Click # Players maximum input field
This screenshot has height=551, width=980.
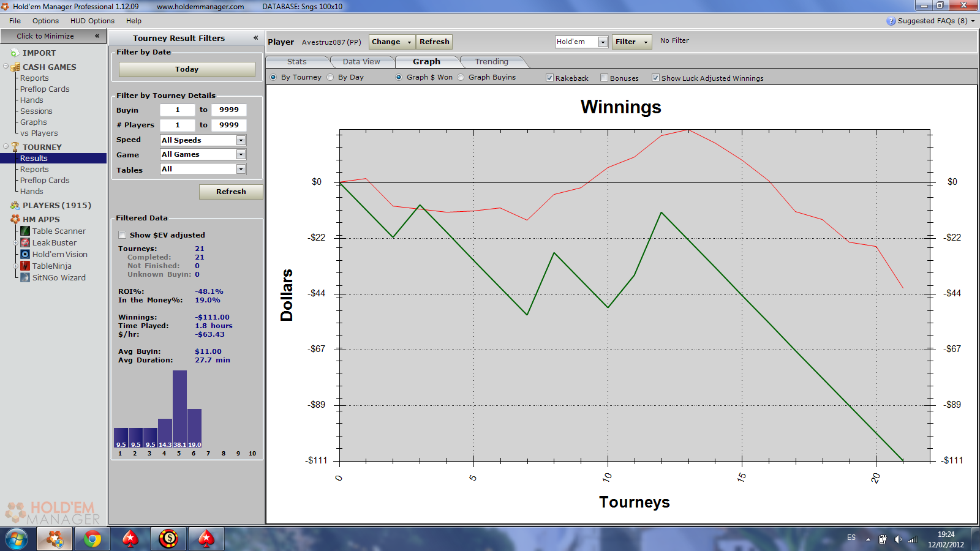coord(229,125)
